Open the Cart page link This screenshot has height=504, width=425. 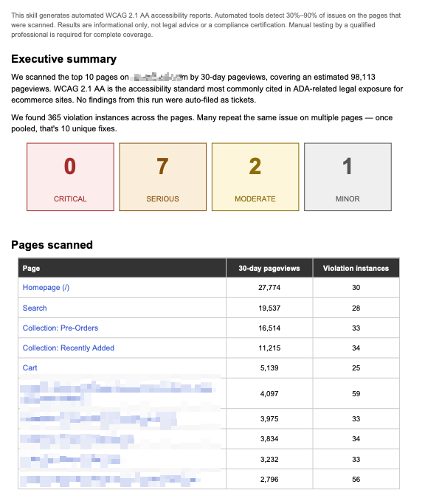pyautogui.click(x=30, y=367)
